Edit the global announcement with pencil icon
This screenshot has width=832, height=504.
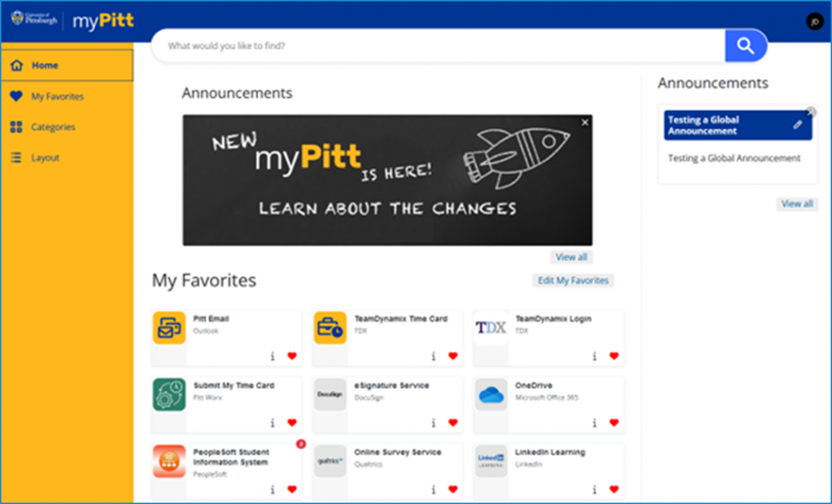[x=797, y=125]
